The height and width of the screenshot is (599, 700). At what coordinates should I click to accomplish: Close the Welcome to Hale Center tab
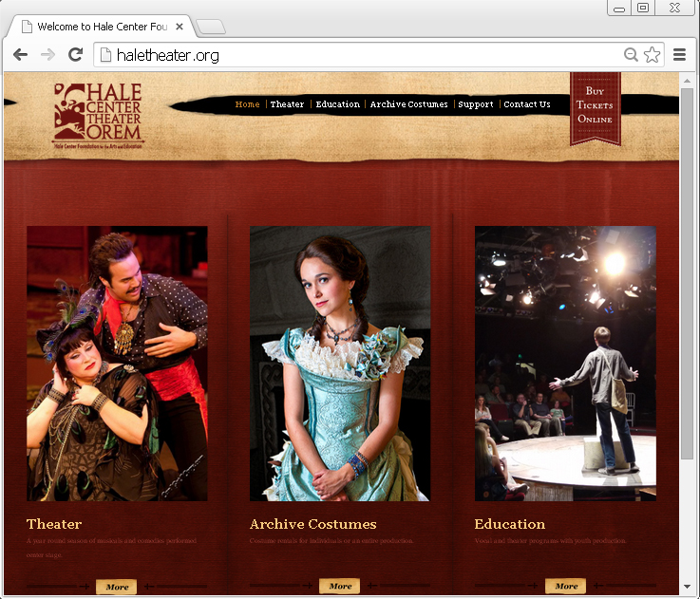[x=180, y=27]
